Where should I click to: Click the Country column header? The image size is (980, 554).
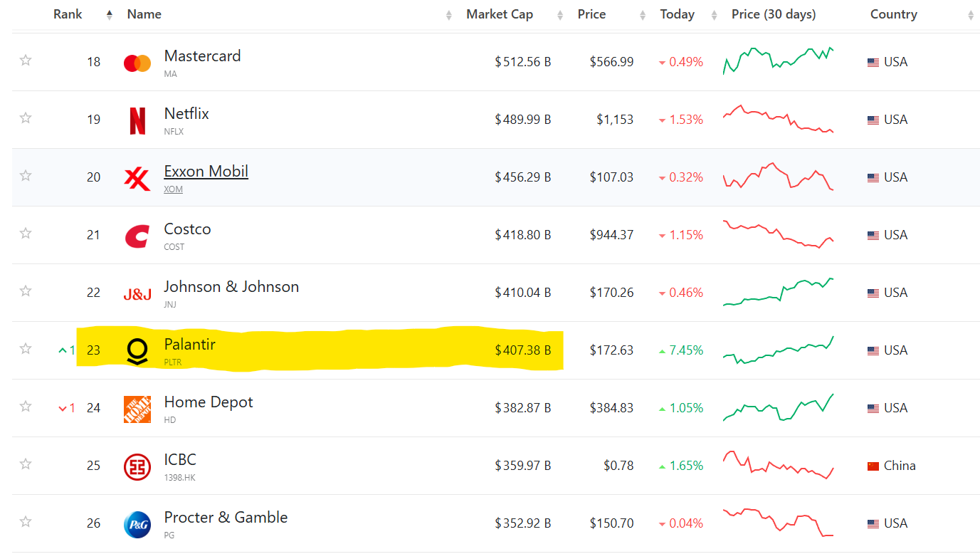pyautogui.click(x=894, y=14)
